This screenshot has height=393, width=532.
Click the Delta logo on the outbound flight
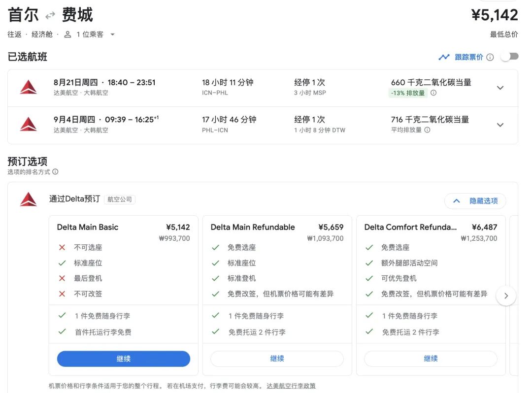(x=28, y=88)
